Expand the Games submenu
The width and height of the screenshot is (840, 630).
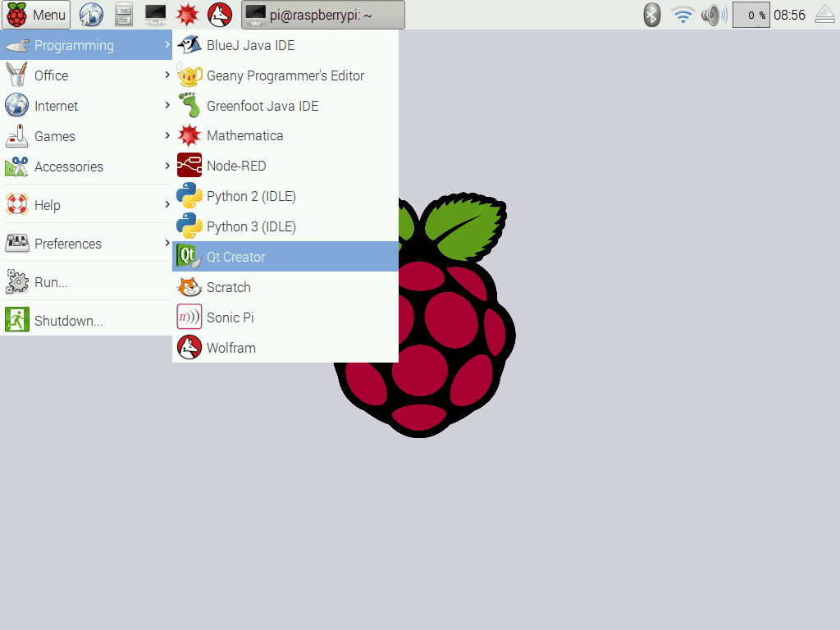click(x=85, y=136)
